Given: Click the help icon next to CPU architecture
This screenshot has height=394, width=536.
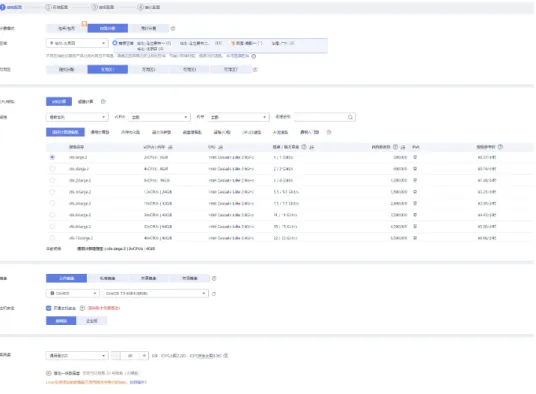Looking at the screenshot, I should [103, 101].
